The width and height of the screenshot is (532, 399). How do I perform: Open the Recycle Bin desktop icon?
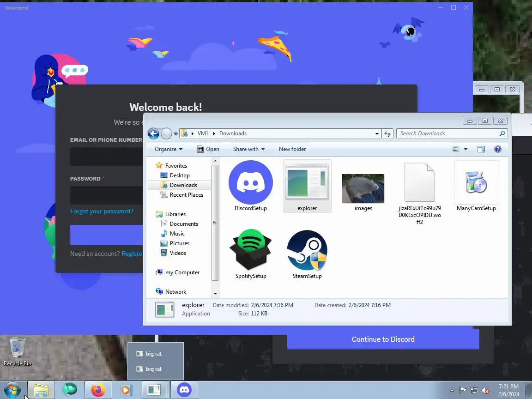coord(17,352)
